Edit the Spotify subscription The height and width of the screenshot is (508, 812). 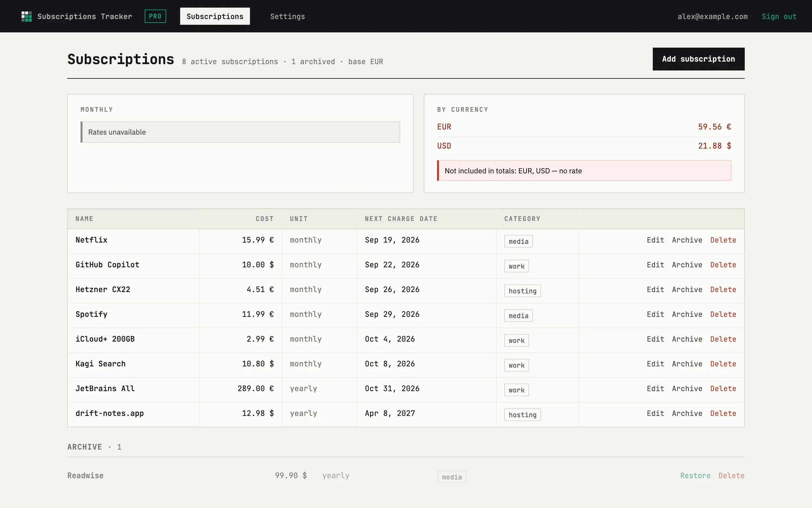click(655, 314)
